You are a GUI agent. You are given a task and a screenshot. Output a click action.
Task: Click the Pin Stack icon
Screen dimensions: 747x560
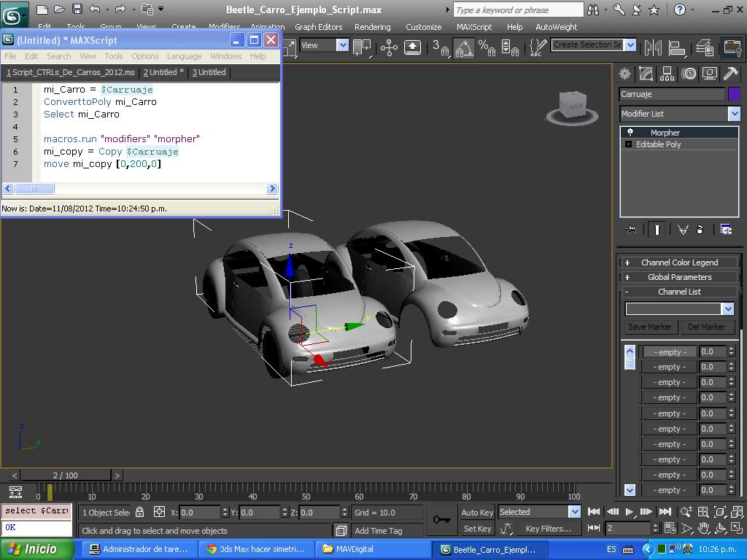(631, 229)
